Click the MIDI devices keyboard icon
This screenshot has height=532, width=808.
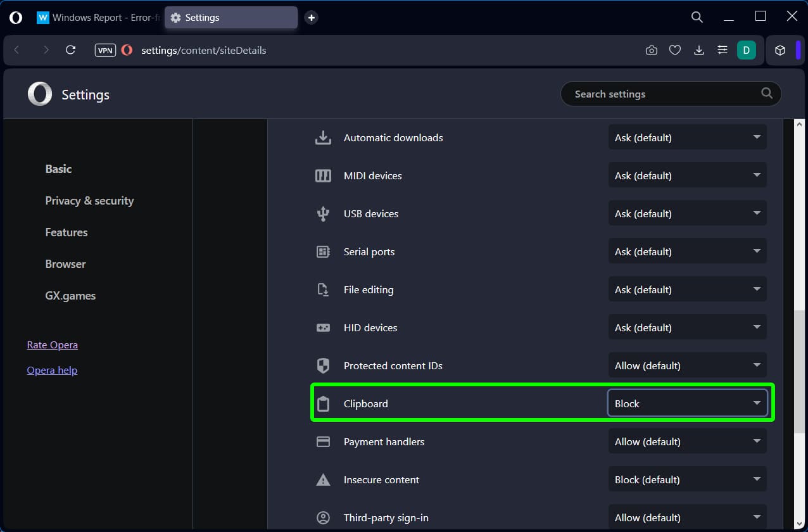coord(324,175)
